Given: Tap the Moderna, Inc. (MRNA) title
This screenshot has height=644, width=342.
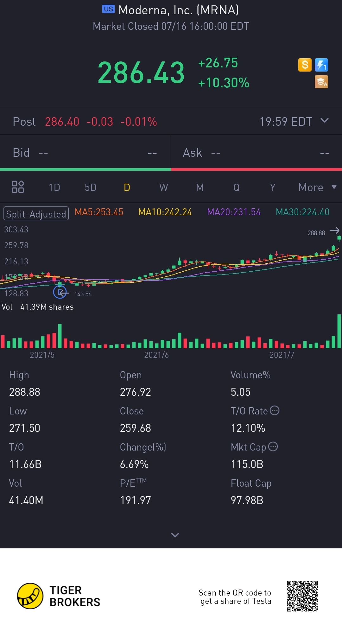Looking at the screenshot, I should pos(179,10).
